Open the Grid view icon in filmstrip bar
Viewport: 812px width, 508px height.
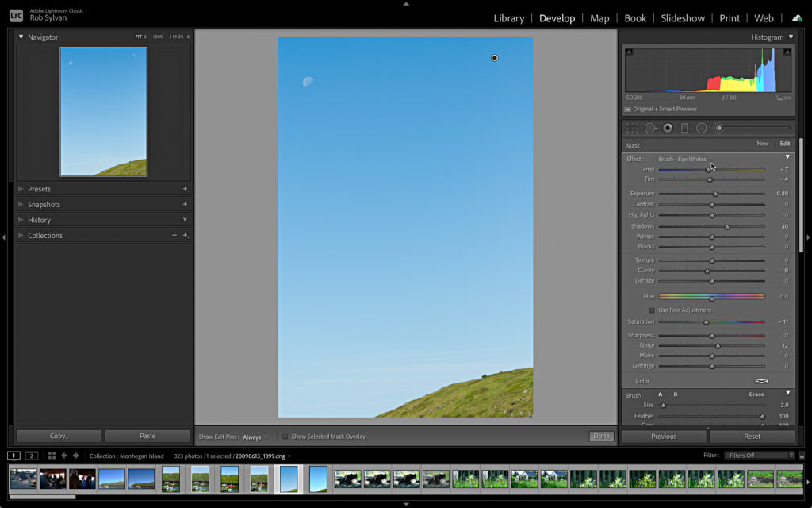click(x=52, y=456)
